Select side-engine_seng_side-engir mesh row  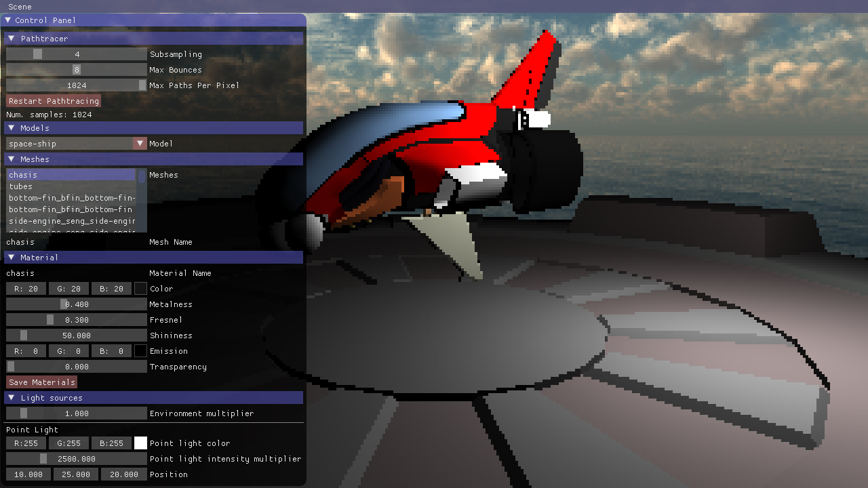71,221
